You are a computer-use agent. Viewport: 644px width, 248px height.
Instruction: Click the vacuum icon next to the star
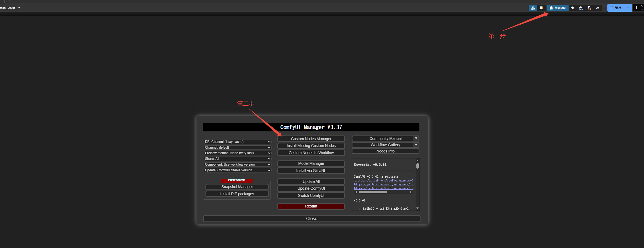click(581, 8)
